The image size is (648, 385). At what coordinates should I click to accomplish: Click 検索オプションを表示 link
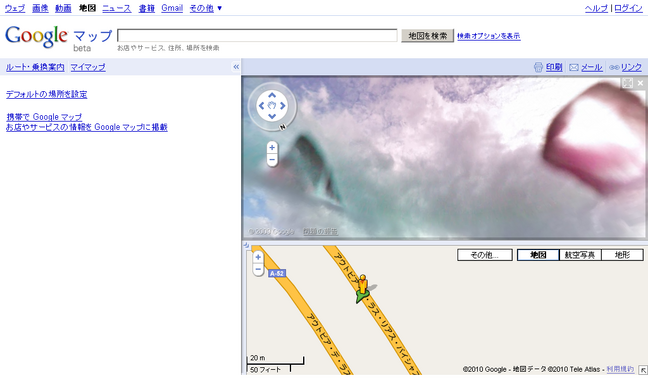pos(488,36)
